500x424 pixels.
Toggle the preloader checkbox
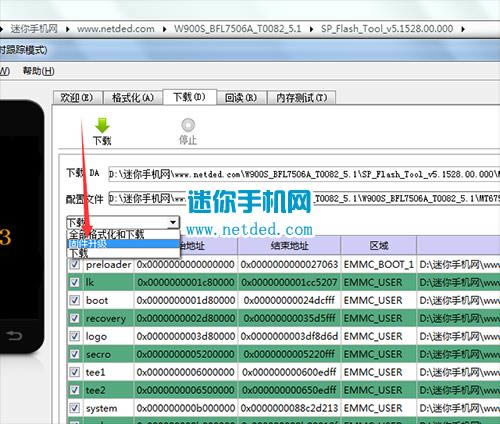pyautogui.click(x=74, y=265)
